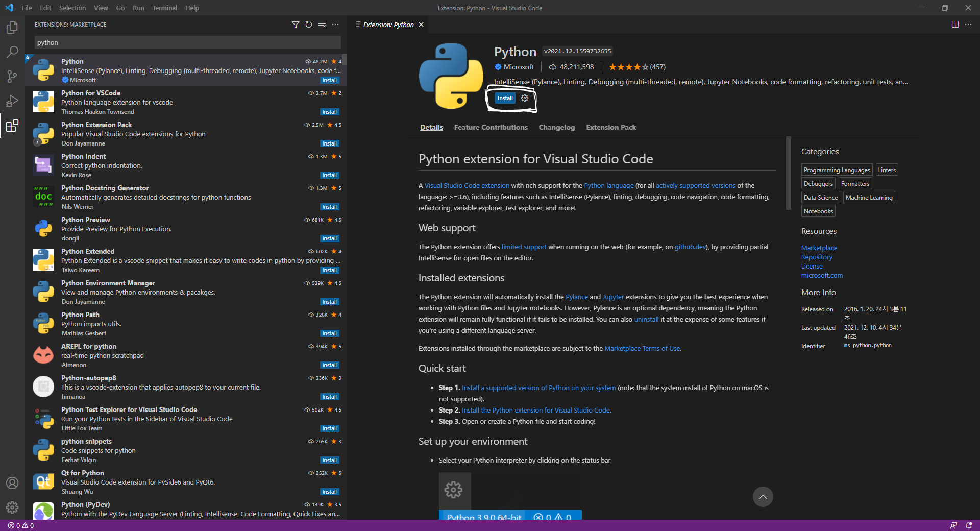This screenshot has width=980, height=531.
Task: Select the Machine Learning category tag
Action: [869, 198]
